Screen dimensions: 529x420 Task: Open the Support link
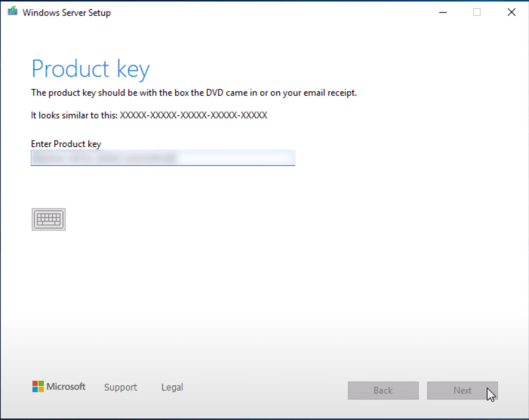click(x=121, y=388)
